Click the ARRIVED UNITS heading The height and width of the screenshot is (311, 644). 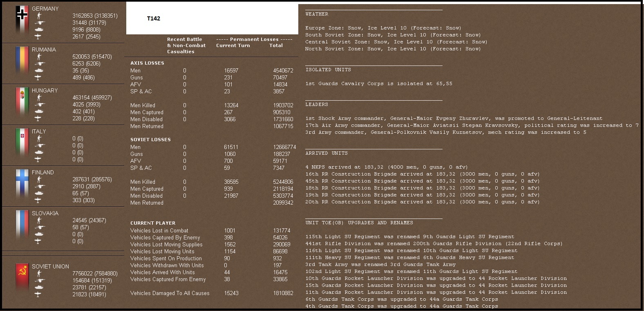pyautogui.click(x=326, y=153)
